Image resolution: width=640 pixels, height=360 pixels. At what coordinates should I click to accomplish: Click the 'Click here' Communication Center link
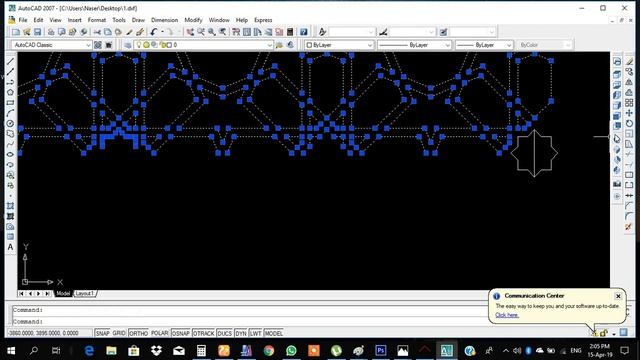(507, 315)
